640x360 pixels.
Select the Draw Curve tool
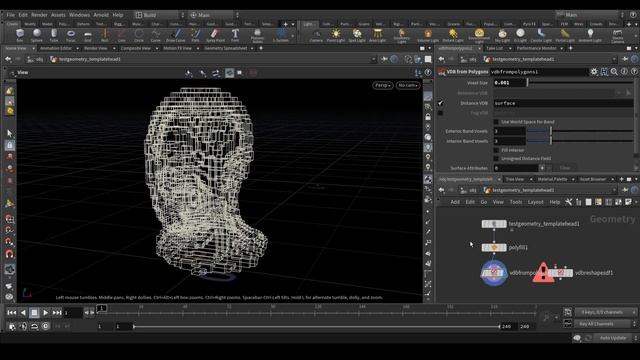[x=176, y=35]
